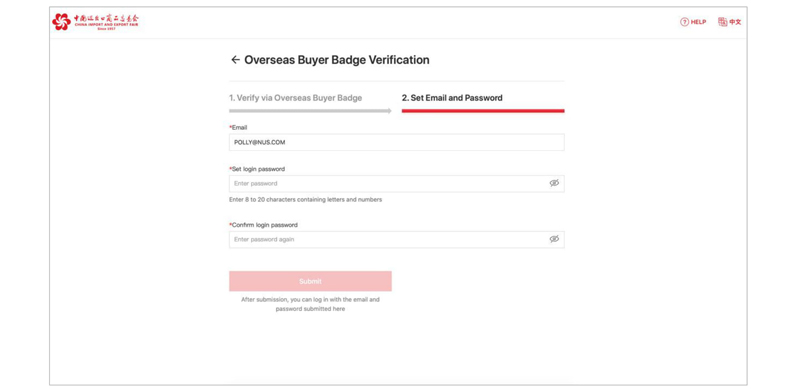This screenshot has height=390, width=800.
Task: Select step 2 Set Email and Password
Action: pos(452,98)
